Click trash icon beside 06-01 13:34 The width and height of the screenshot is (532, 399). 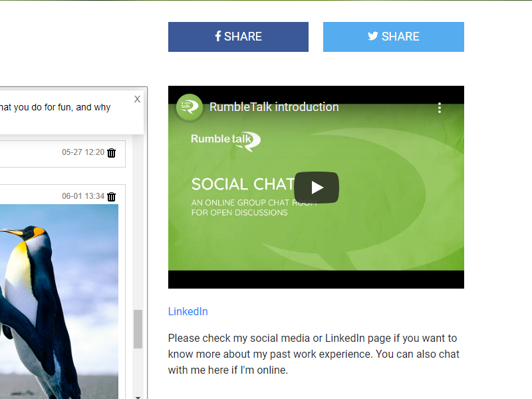tap(112, 197)
